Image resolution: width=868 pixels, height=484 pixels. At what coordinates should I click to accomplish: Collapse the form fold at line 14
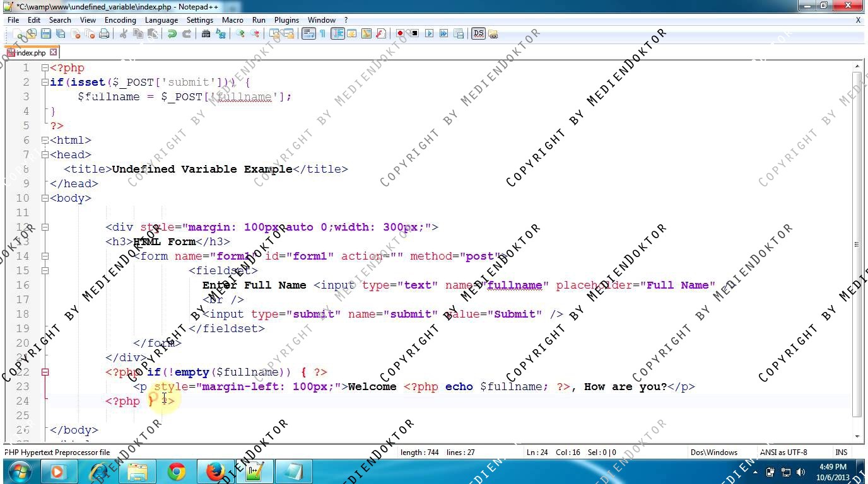click(x=45, y=256)
